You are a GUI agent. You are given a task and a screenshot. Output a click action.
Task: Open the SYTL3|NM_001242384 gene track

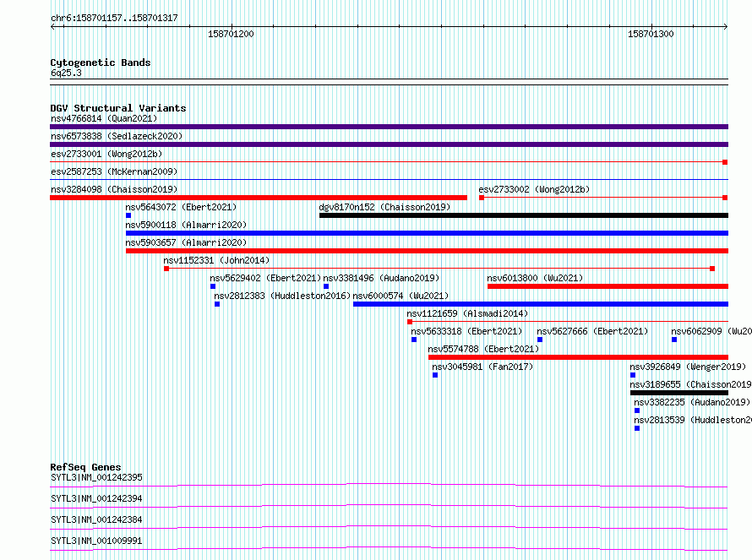(x=389, y=528)
